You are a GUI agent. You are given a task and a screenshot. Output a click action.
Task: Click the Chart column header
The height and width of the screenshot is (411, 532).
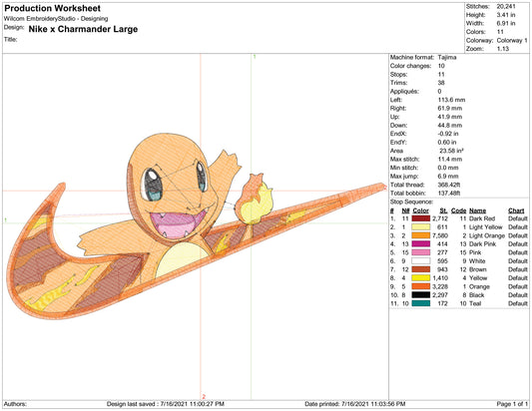[516, 210]
